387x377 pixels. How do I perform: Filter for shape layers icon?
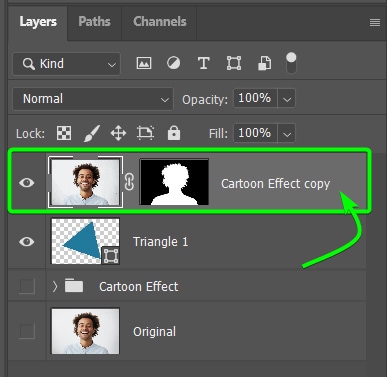234,63
